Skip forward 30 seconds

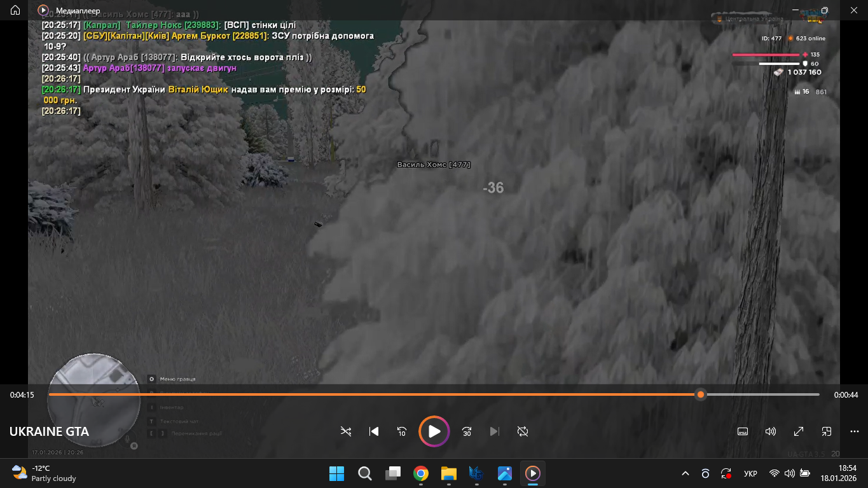coord(467,431)
